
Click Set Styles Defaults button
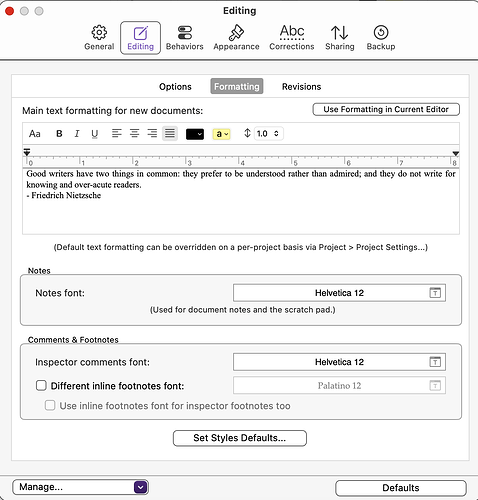pos(240,438)
